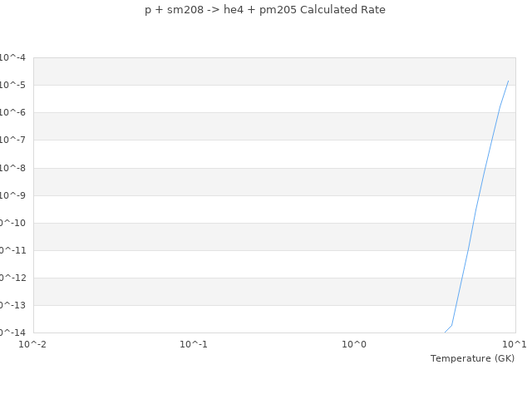Screen dimensions: 532x399
Task: Select the 10^-7 y-axis tick label
Action: pyautogui.click(x=13, y=140)
